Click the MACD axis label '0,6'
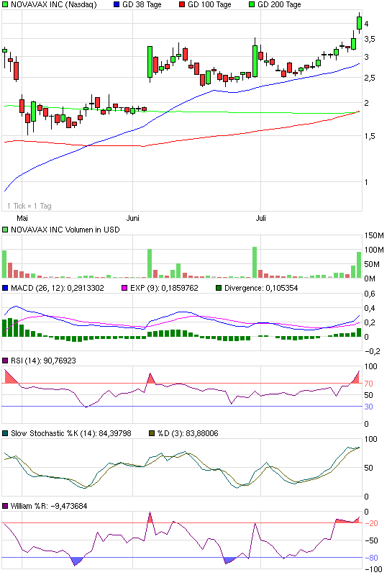This screenshot has height=575, width=392. pos(370,294)
